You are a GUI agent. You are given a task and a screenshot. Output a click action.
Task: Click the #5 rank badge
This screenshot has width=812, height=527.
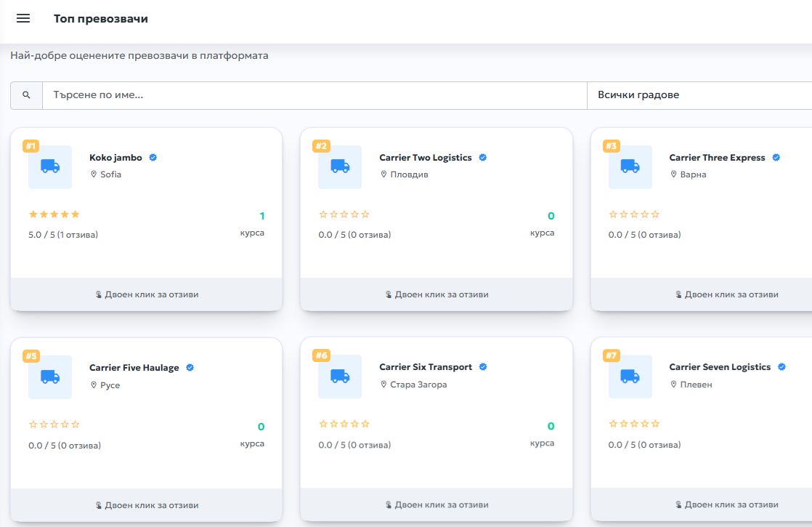[x=31, y=356]
